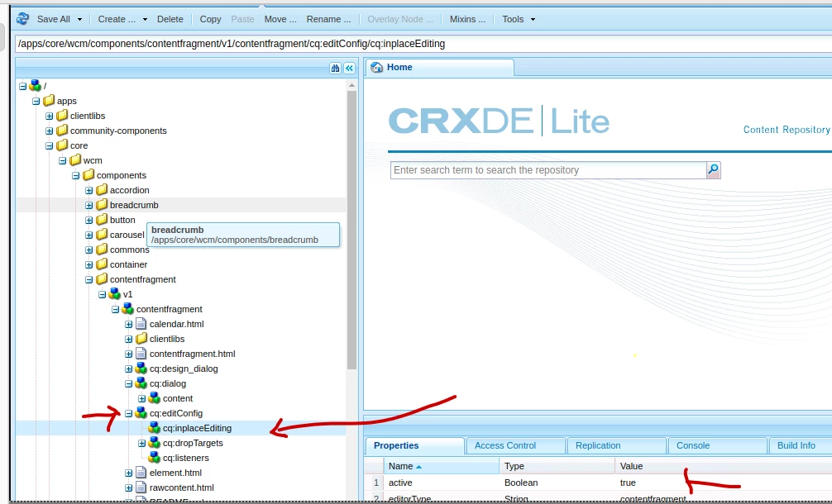Expand the accordion folder

click(x=89, y=190)
